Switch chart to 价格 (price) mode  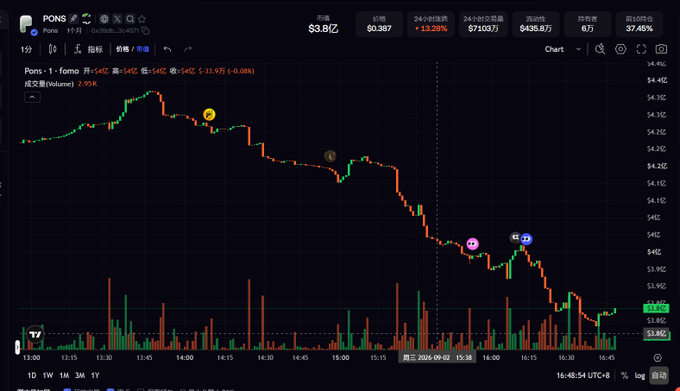[122, 49]
